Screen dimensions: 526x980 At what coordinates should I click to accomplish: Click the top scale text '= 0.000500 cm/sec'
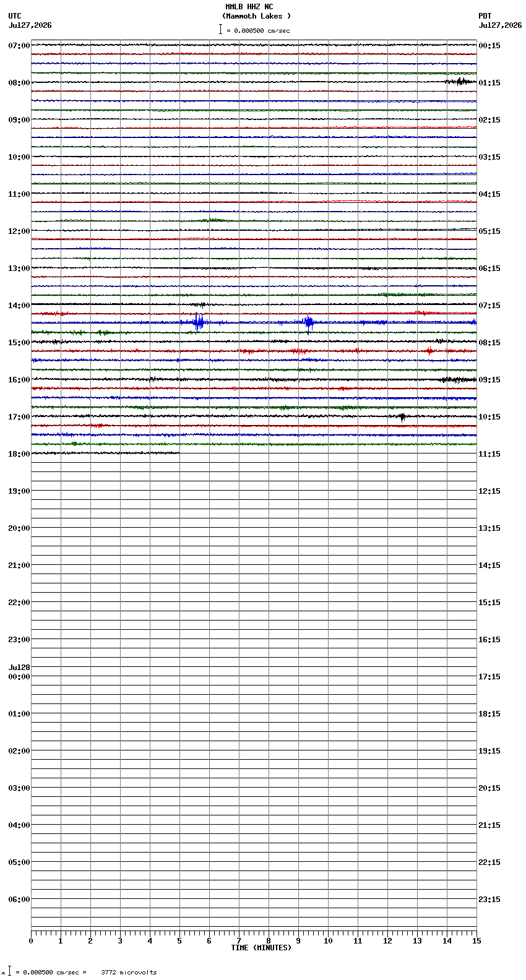point(258,30)
